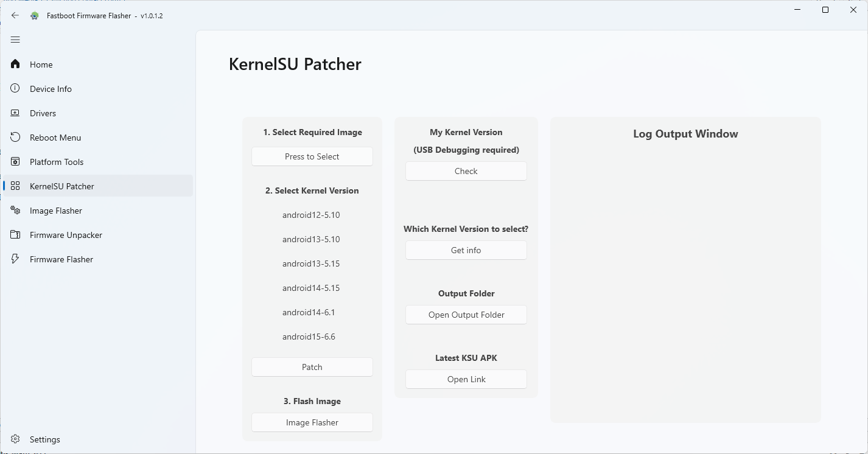Click the Firmware Flasher lightning icon
The height and width of the screenshot is (454, 868).
(16, 259)
